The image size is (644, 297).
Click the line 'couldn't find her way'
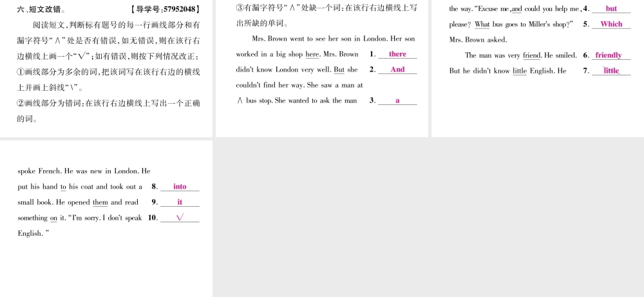(299, 85)
